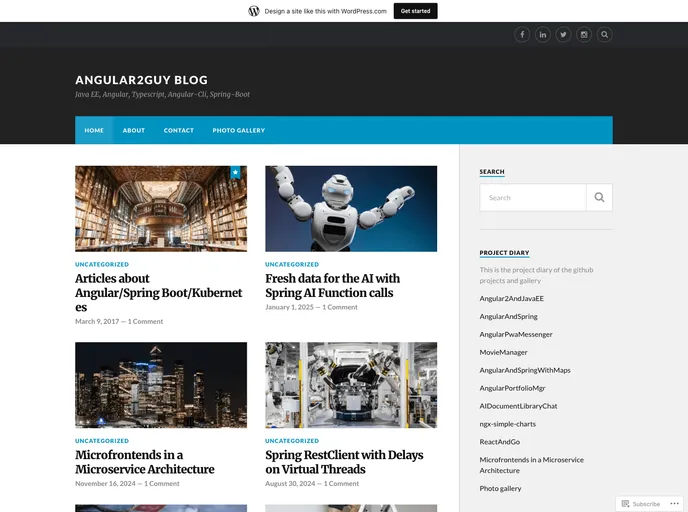Open 1 Comment under Spring RestClient post

(341, 483)
